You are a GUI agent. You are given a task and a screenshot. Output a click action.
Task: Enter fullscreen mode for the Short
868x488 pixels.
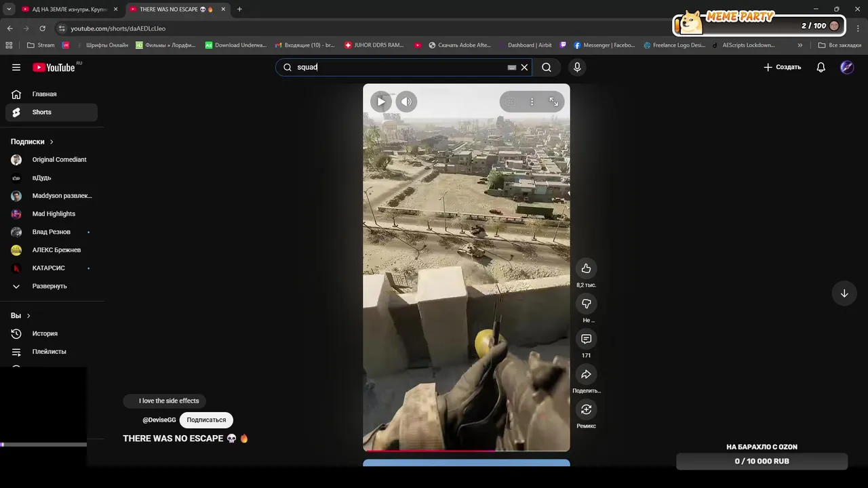coord(554,102)
